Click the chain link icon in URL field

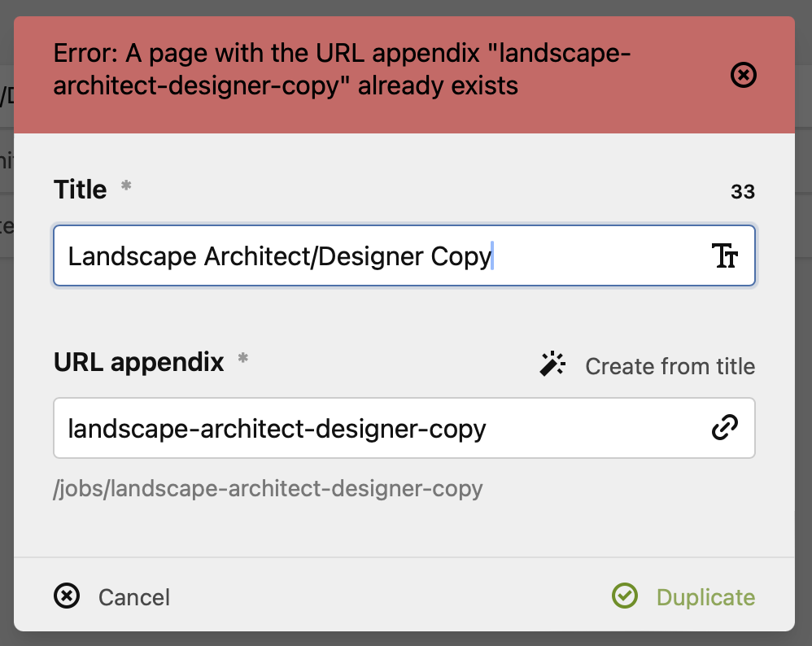tap(724, 427)
